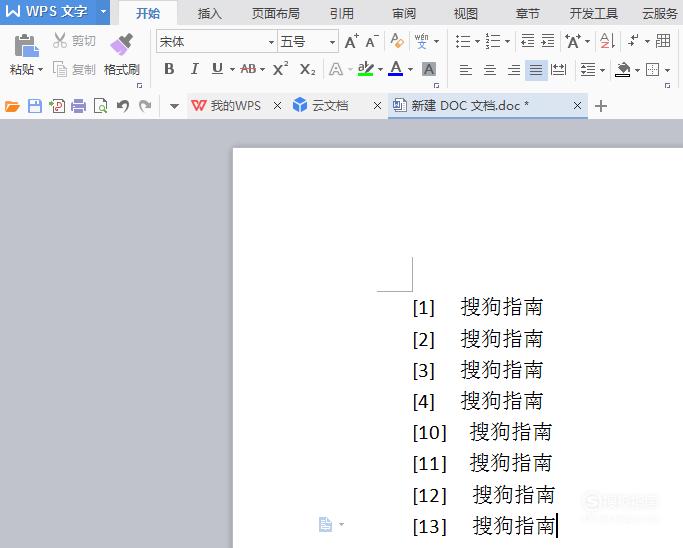Toggle Underline formatting

[x=217, y=69]
